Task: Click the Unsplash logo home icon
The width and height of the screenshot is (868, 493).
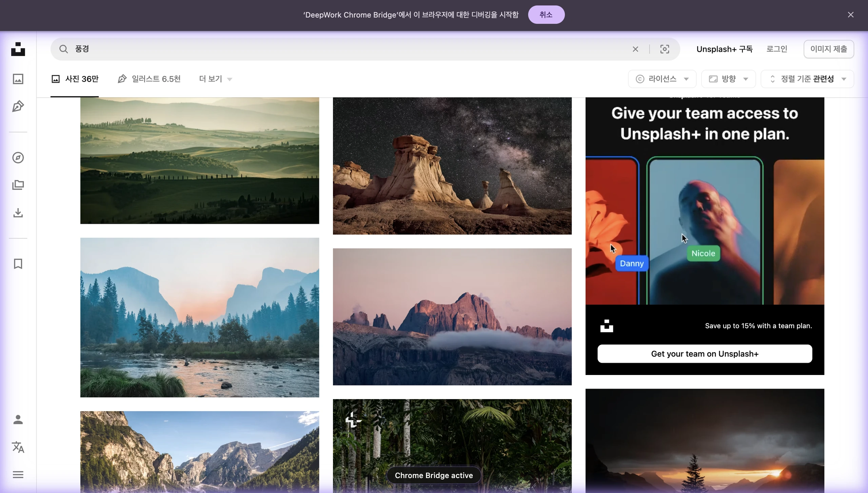Action: coord(18,49)
